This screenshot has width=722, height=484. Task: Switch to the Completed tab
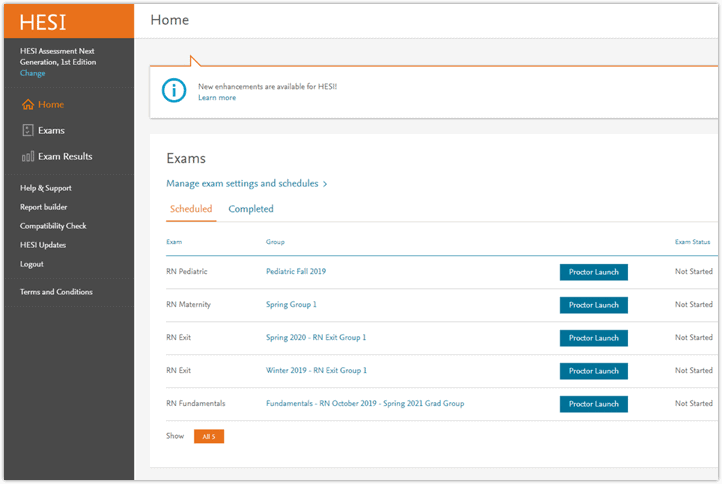(250, 209)
